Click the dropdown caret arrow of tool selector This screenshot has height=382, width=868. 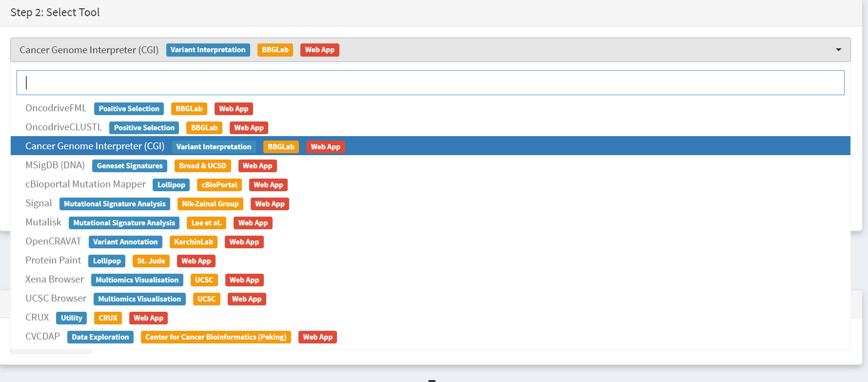838,50
